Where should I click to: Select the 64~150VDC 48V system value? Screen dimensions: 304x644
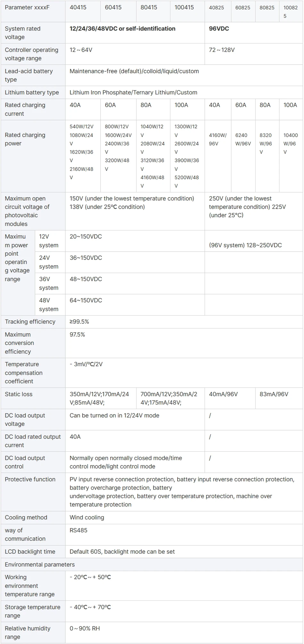pos(86,300)
